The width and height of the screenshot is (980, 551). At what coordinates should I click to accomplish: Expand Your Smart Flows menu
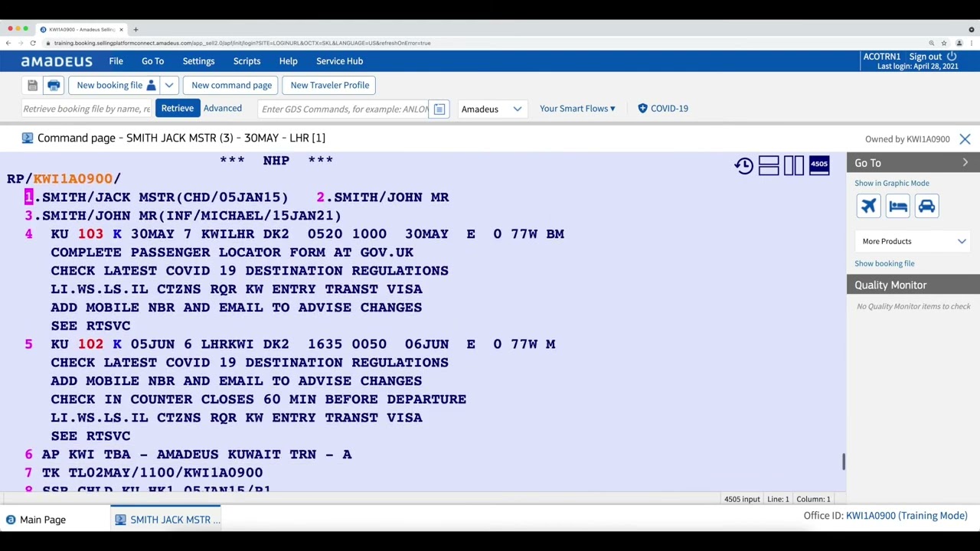click(577, 109)
